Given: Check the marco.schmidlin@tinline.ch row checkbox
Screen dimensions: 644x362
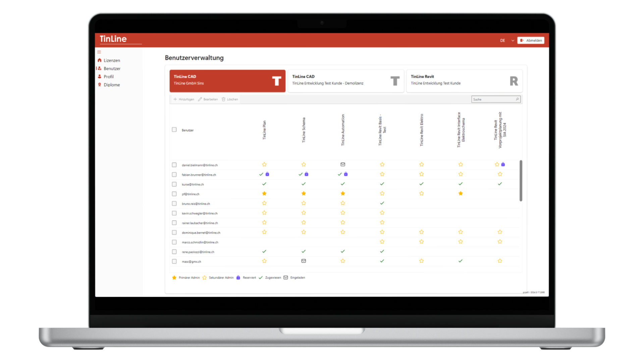Looking at the screenshot, I should (x=174, y=242).
